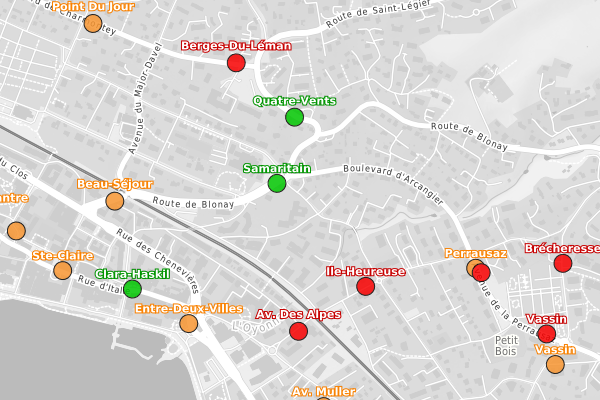The width and height of the screenshot is (600, 400).
Task: Click the orange Point Du Jour marker
Action: (93, 23)
